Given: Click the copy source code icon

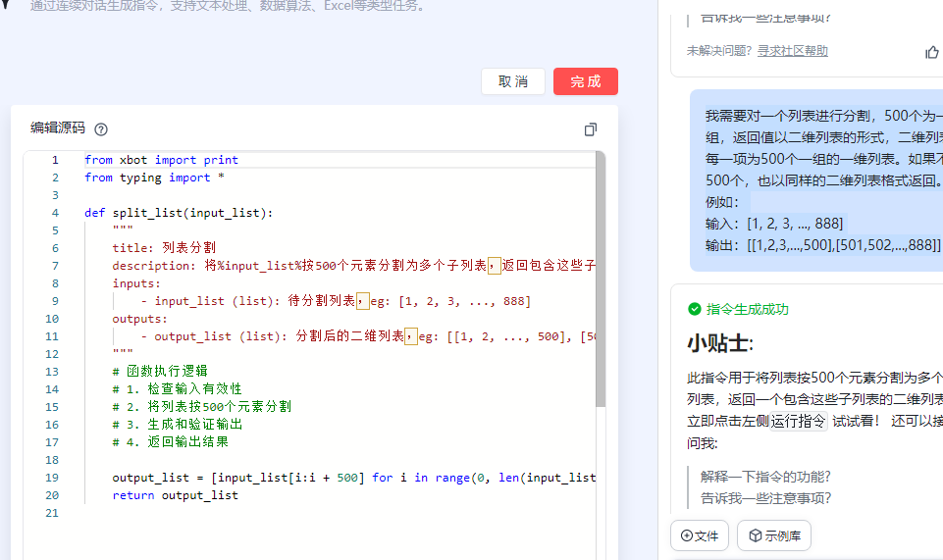Looking at the screenshot, I should [590, 129].
